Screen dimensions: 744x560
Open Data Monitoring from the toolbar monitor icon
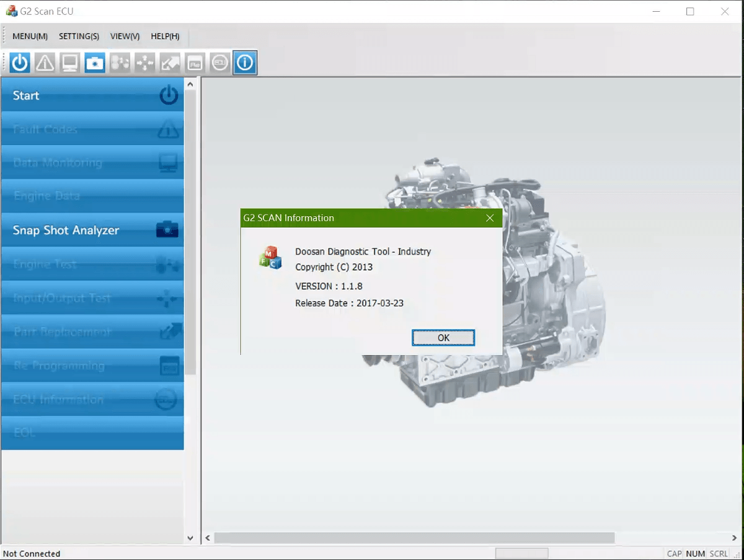(69, 63)
